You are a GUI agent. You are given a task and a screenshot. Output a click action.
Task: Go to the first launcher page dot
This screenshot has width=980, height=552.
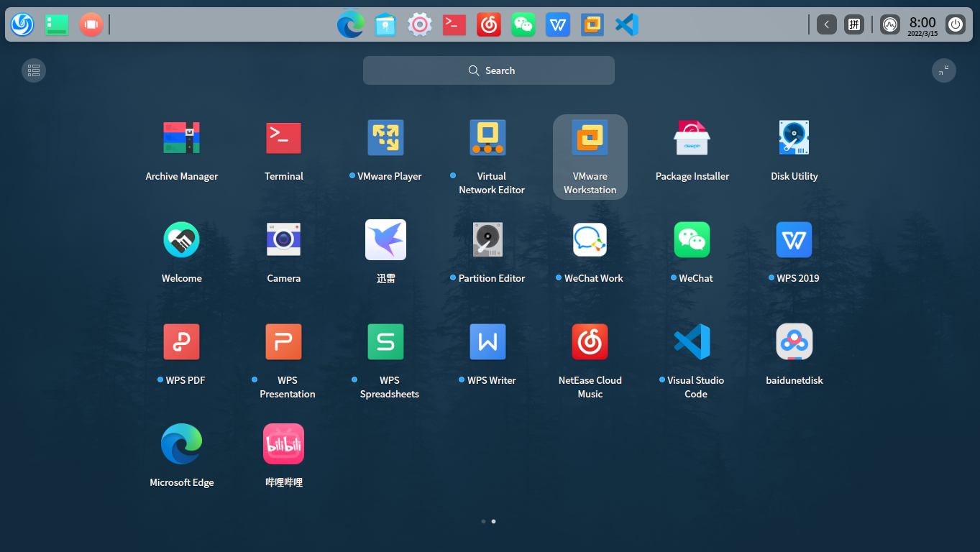(483, 521)
